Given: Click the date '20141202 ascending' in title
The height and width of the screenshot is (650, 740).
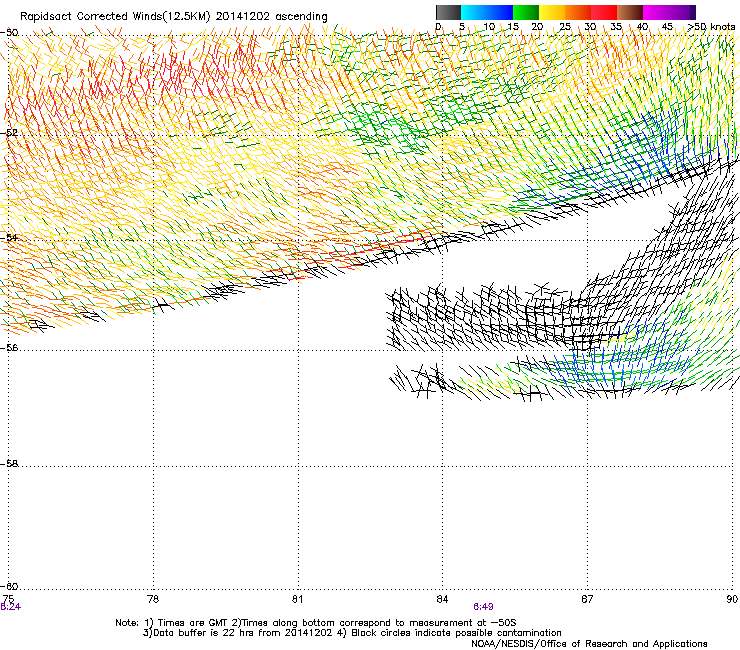Looking at the screenshot, I should 271,17.
